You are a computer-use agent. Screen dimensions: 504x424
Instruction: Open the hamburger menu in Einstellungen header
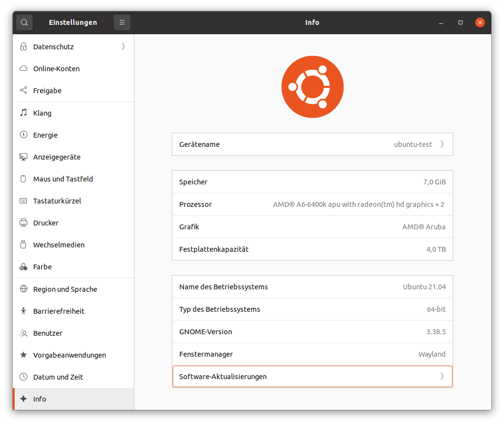[x=122, y=22]
